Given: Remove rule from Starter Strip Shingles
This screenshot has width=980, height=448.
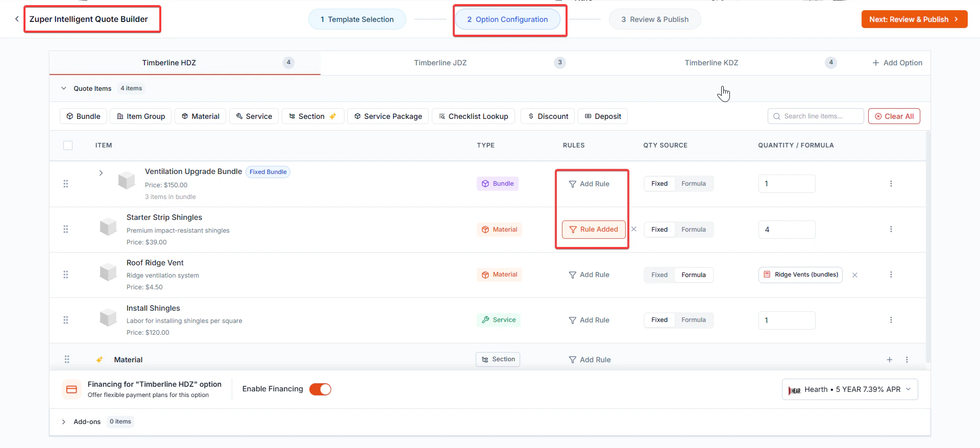Looking at the screenshot, I should (x=634, y=229).
